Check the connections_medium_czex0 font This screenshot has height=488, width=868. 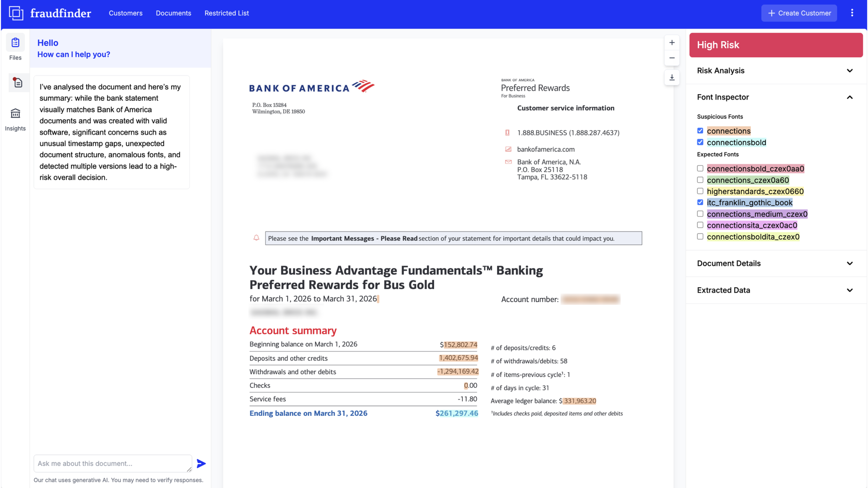(x=700, y=214)
